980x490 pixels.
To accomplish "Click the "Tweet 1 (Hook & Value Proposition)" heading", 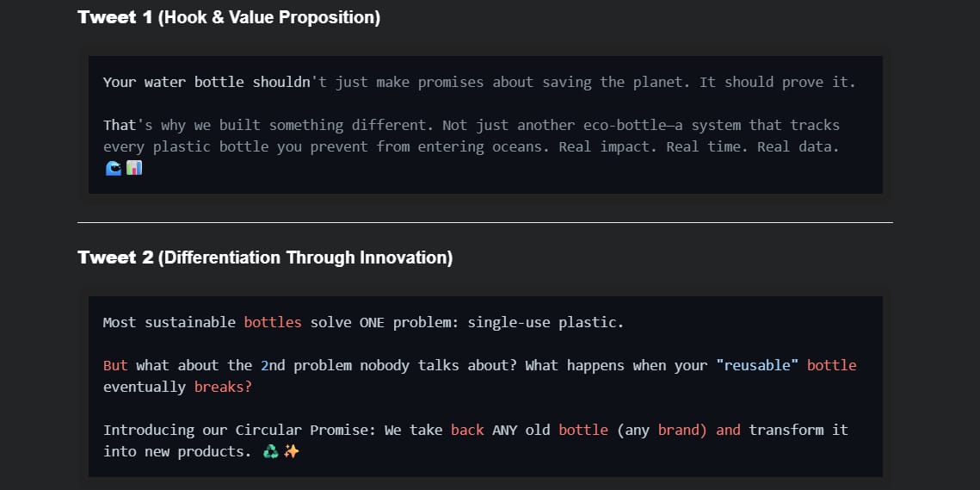I will point(229,17).
